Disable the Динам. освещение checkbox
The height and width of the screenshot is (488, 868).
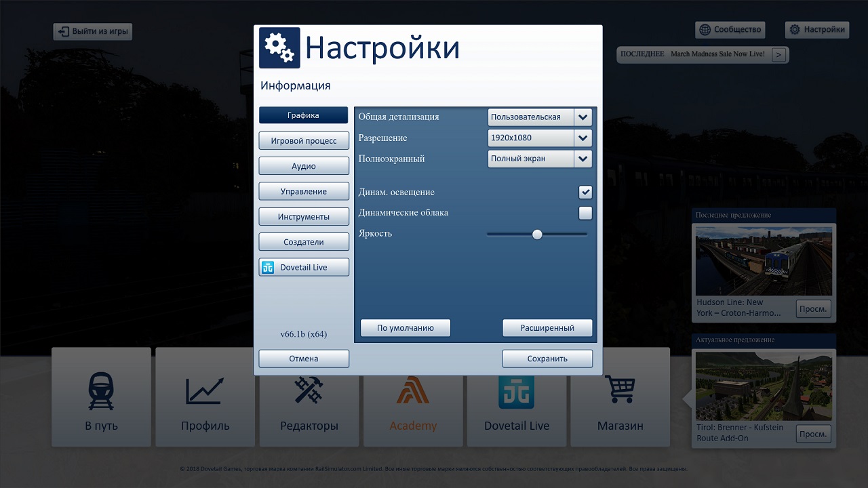(585, 192)
